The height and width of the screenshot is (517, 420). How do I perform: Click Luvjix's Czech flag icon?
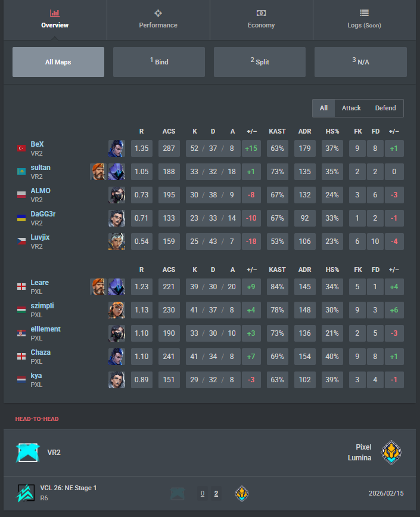[x=21, y=242]
